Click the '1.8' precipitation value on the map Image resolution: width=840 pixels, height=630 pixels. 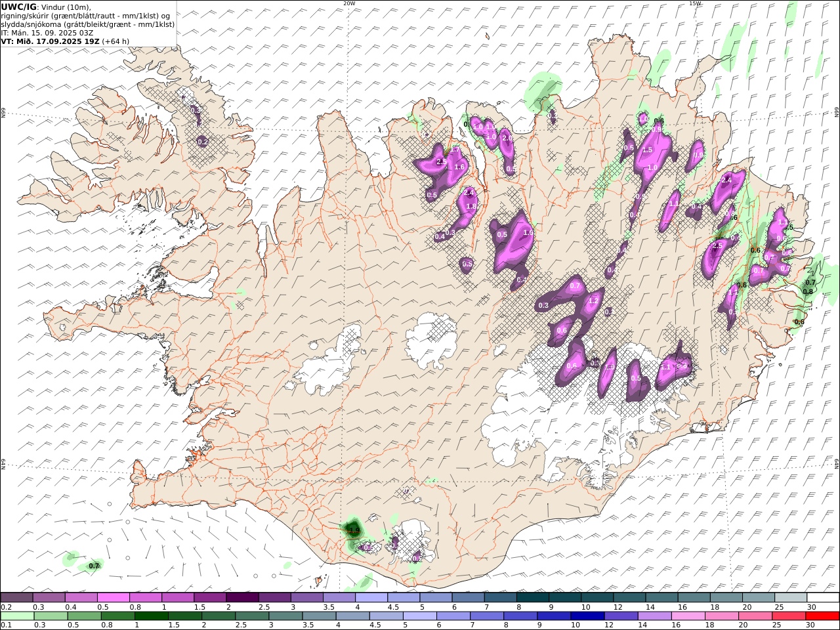click(471, 206)
